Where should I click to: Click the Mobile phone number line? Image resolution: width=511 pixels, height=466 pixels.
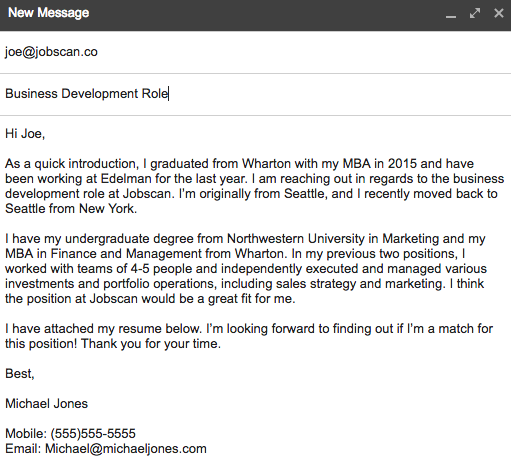[x=70, y=434]
